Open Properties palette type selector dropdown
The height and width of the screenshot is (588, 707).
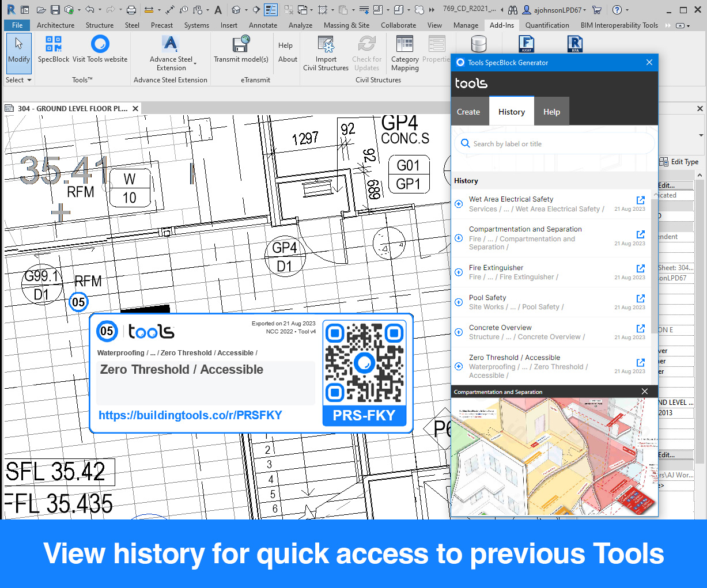point(701,135)
